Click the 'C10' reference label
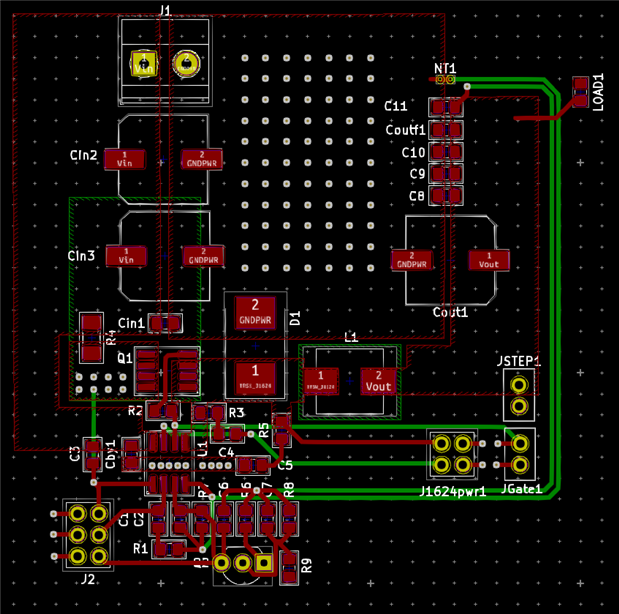Viewport: 619px width, 614px height. (x=413, y=152)
